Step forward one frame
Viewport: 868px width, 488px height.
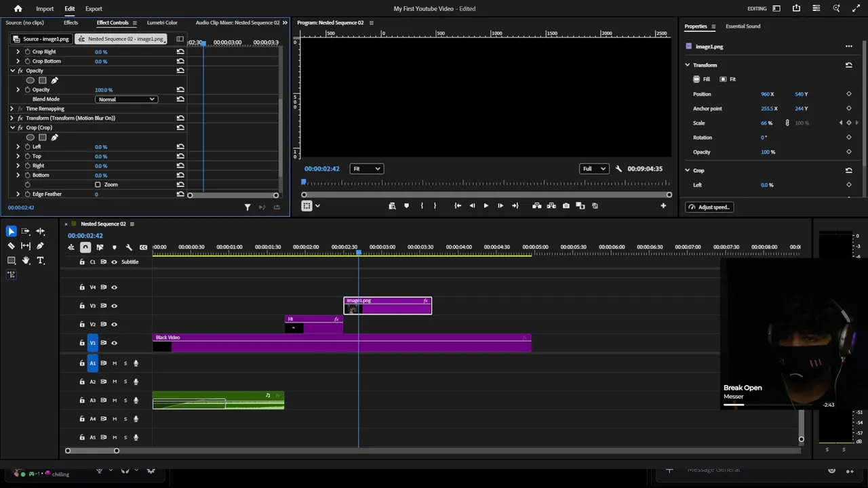tap(500, 206)
